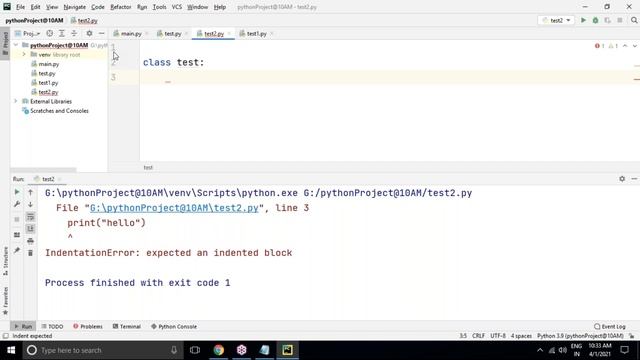Screen dimensions: 640x360
Task: Run test2 with the green play button
Action: [x=583, y=20]
